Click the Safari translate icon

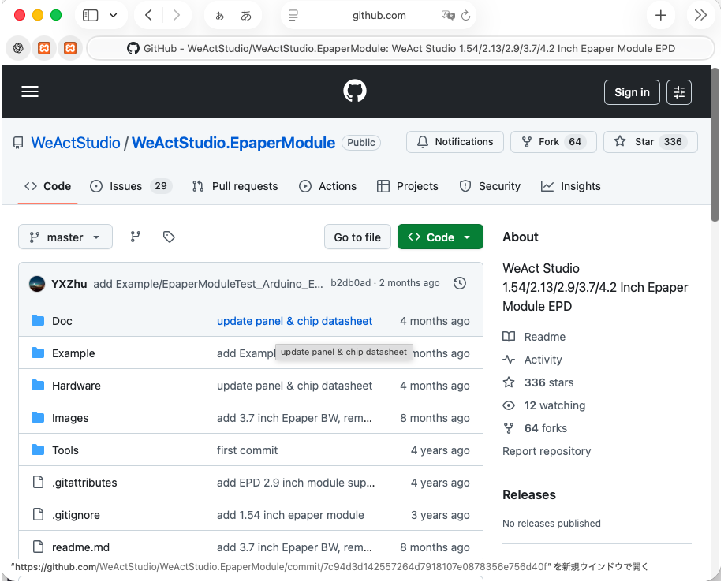(x=447, y=15)
